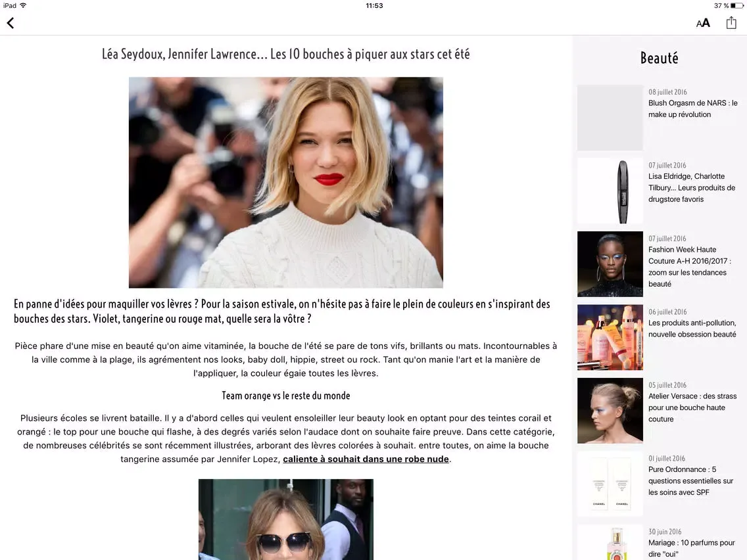Tap the back arrow icon

pyautogui.click(x=11, y=23)
